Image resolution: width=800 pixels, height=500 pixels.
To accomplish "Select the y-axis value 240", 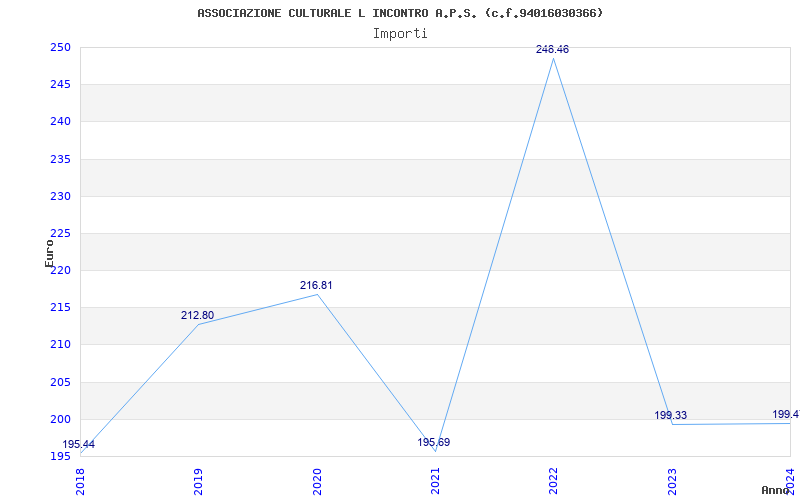I will coord(60,122).
